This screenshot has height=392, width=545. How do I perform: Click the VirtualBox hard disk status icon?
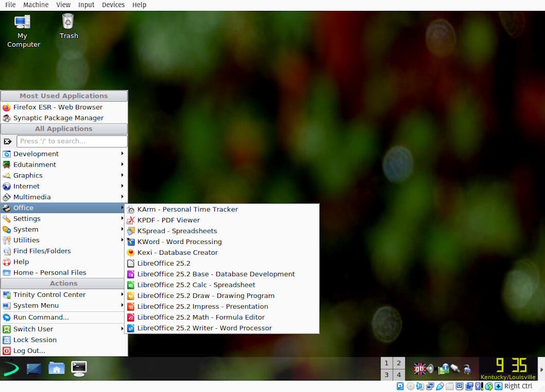[400, 386]
